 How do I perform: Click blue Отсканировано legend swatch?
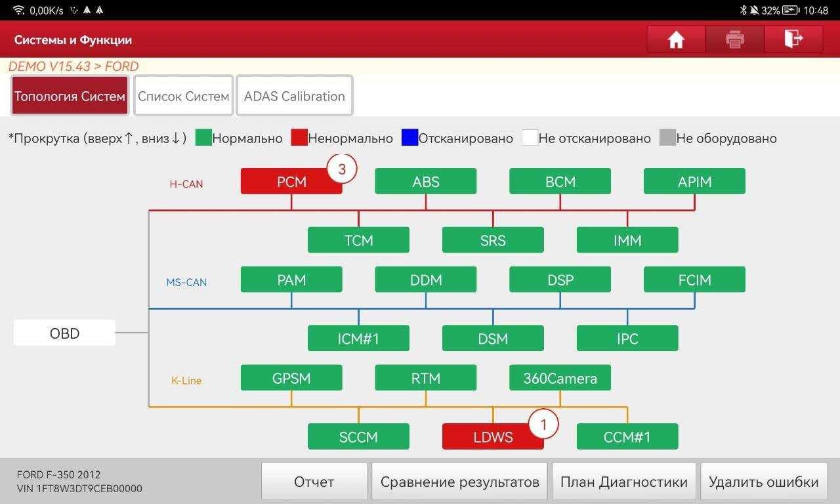pyautogui.click(x=409, y=138)
